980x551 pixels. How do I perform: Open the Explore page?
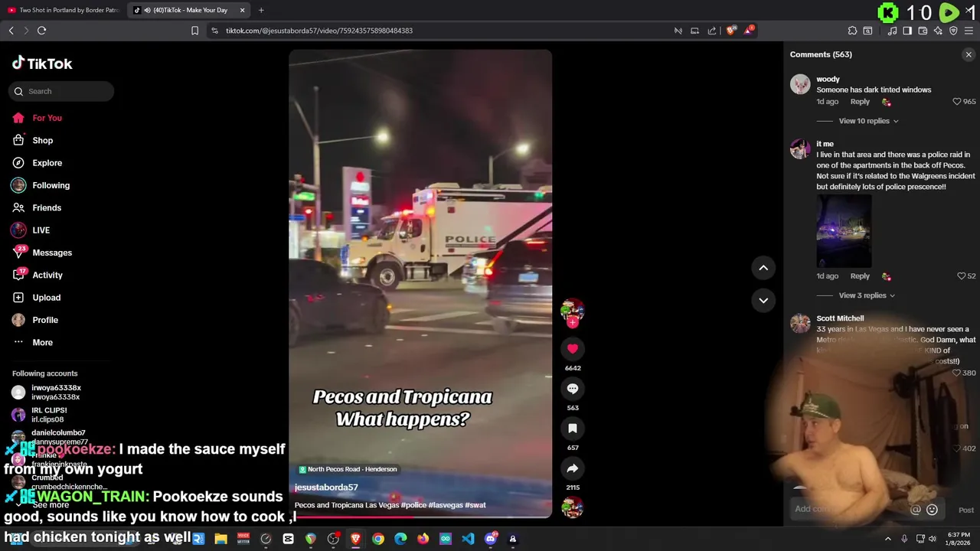point(47,163)
